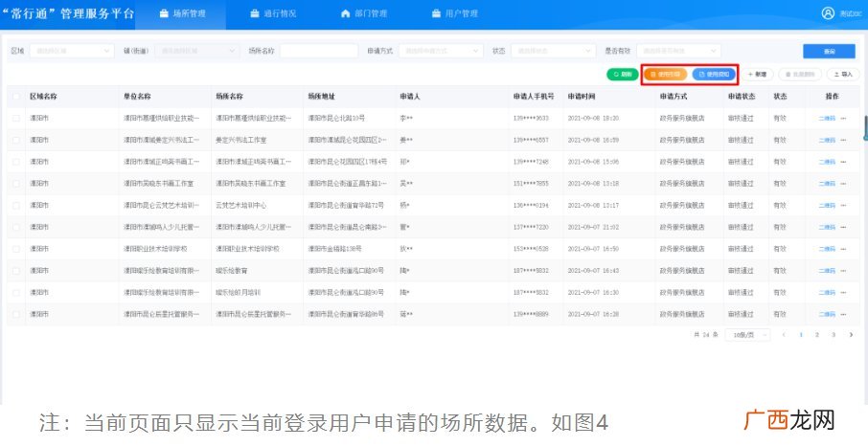Click the time cell 2021-09-08 15:06
This screenshot has width=868, height=447.
pos(593,162)
